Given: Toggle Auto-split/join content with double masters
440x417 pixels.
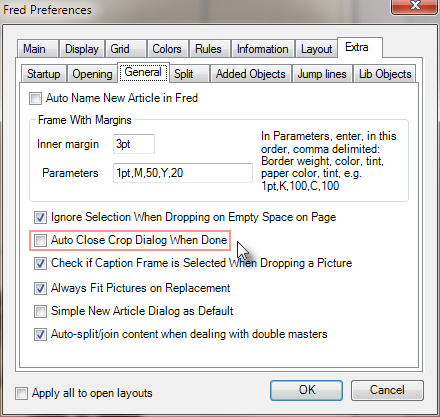Looking at the screenshot, I should pos(40,334).
